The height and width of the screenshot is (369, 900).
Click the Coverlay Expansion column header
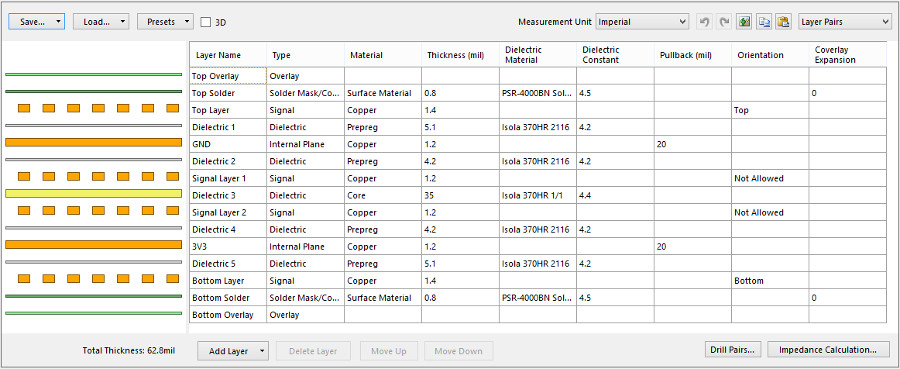pos(848,55)
